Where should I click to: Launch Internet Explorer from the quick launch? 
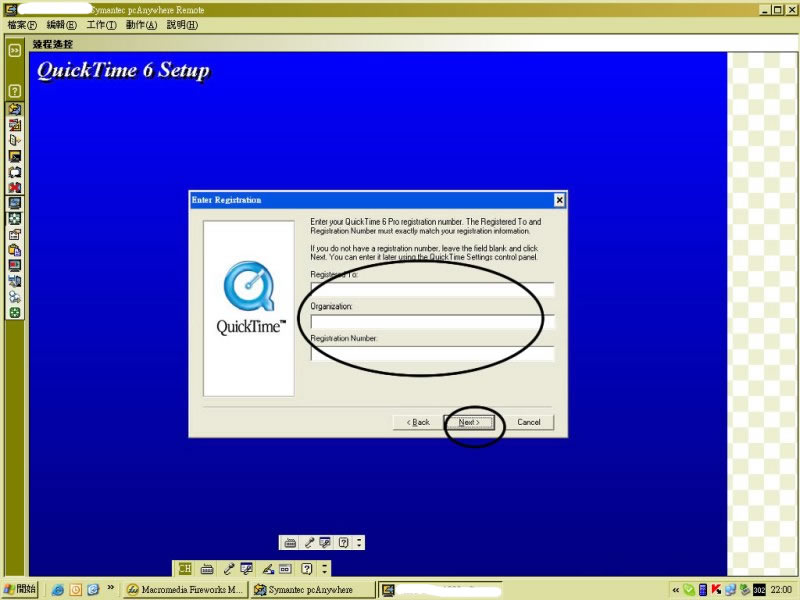pos(58,590)
